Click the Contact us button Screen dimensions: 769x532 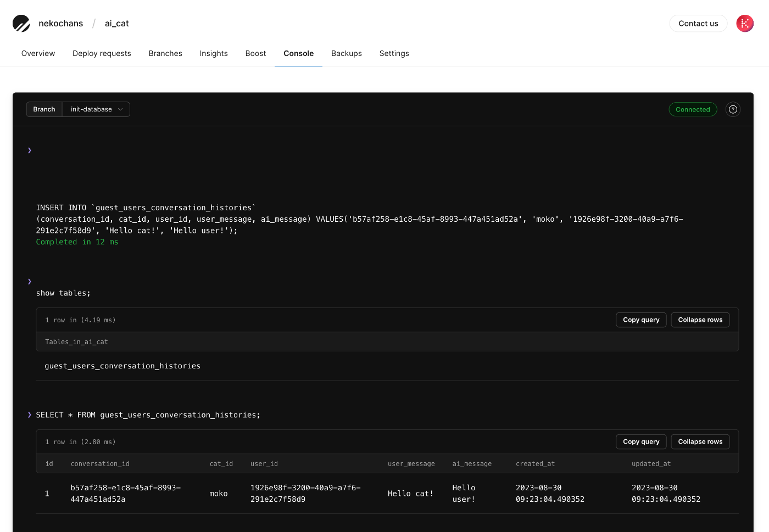click(698, 23)
